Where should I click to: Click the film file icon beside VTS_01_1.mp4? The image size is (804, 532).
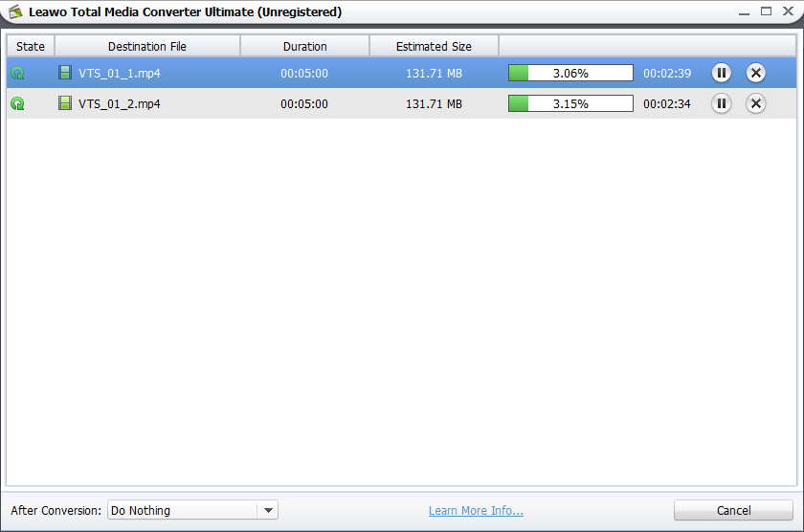pos(65,73)
